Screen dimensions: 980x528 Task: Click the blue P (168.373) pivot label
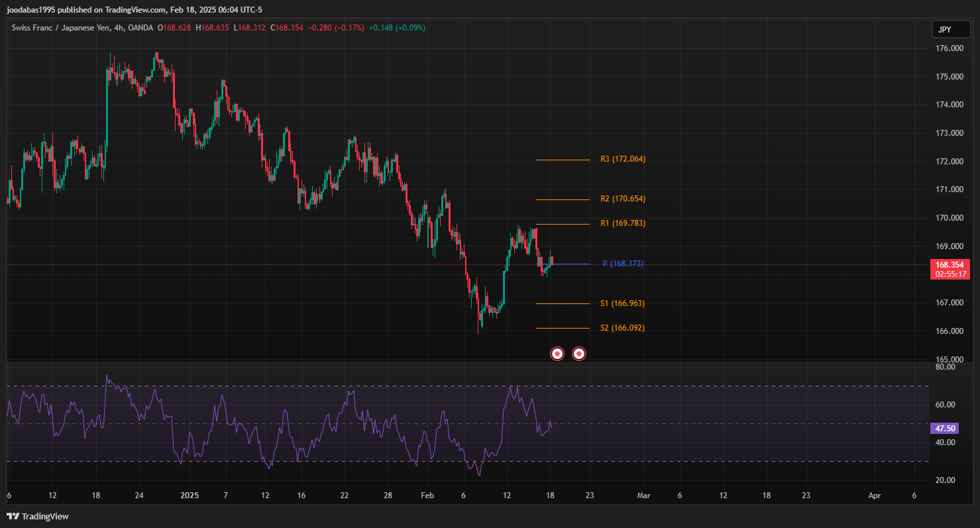(x=622, y=264)
